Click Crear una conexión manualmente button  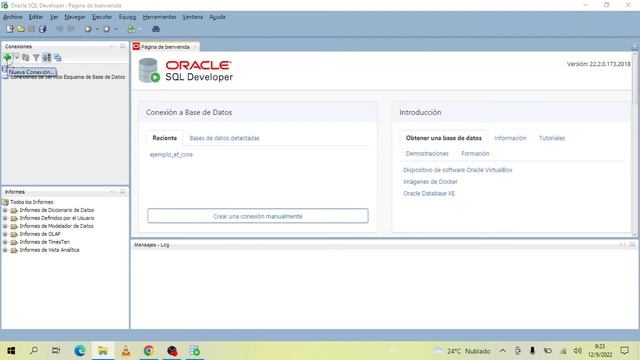258,216
